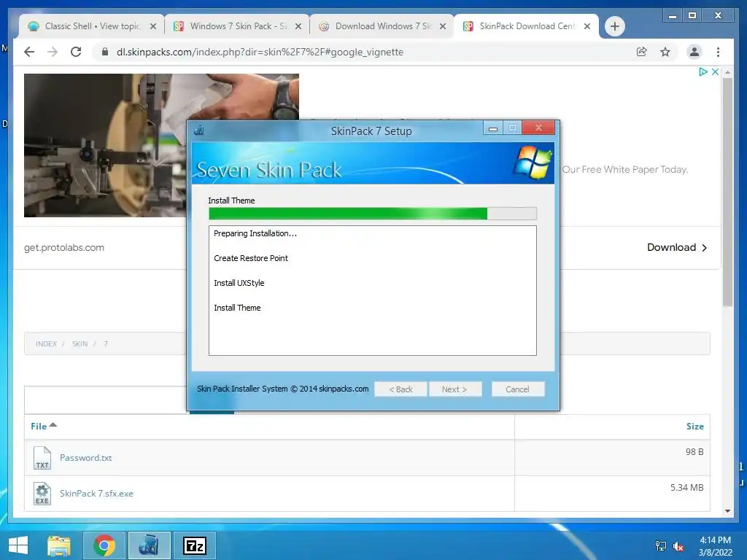The width and height of the screenshot is (747, 560).
Task: Open get.protolabs.com ad link
Action: (64, 248)
